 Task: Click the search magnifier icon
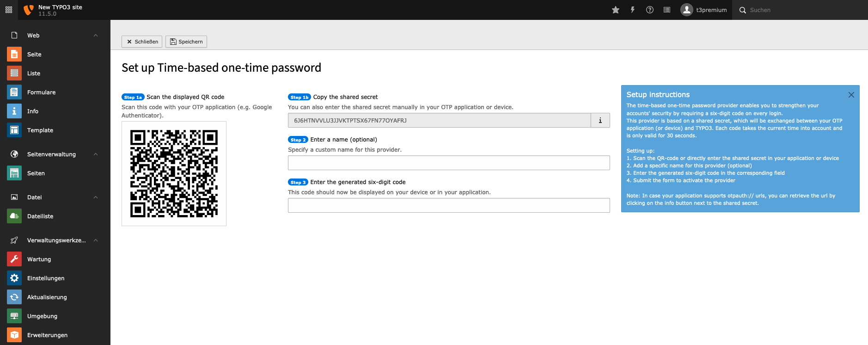click(743, 10)
